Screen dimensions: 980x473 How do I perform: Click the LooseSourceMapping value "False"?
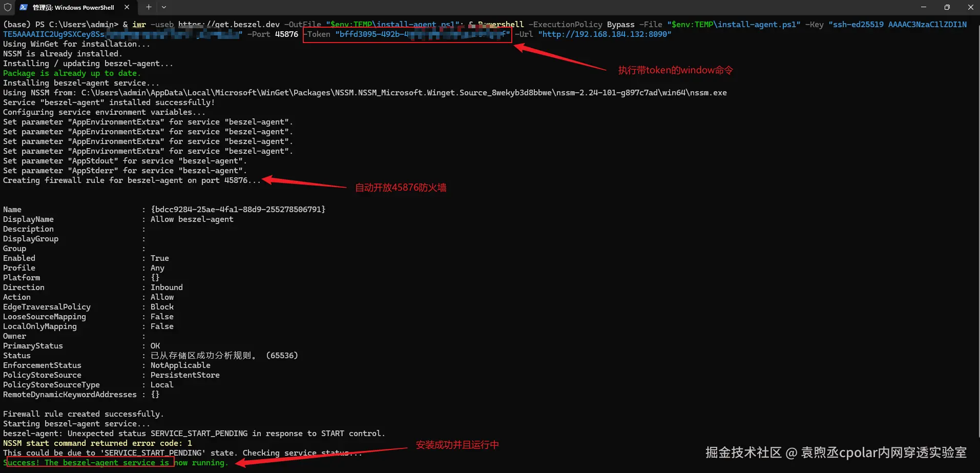(x=162, y=317)
